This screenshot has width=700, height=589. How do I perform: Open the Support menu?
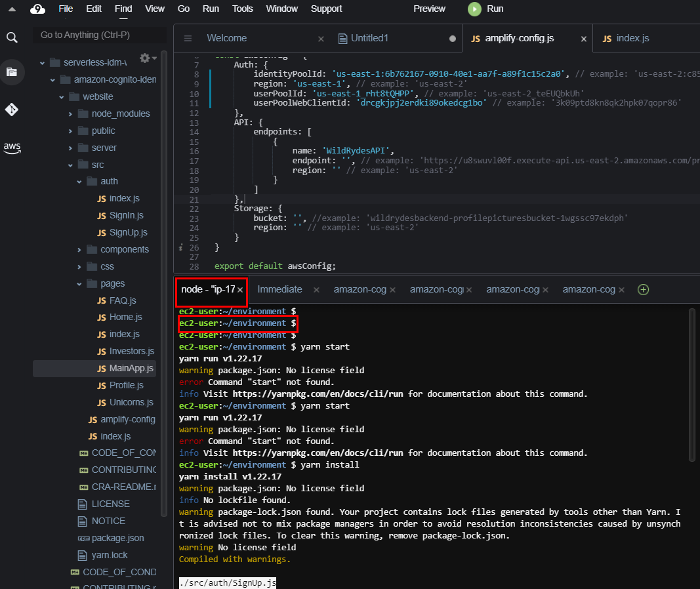pos(326,9)
